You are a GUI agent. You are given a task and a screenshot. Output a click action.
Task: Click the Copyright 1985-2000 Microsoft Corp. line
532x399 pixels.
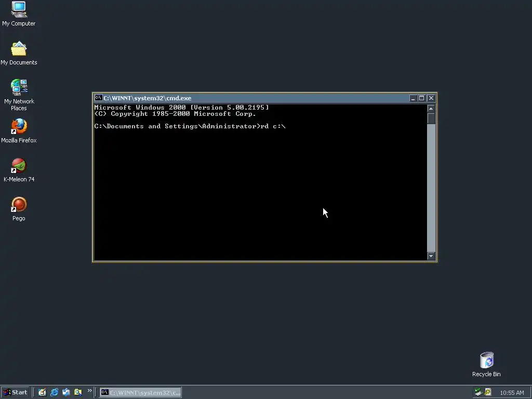point(175,114)
